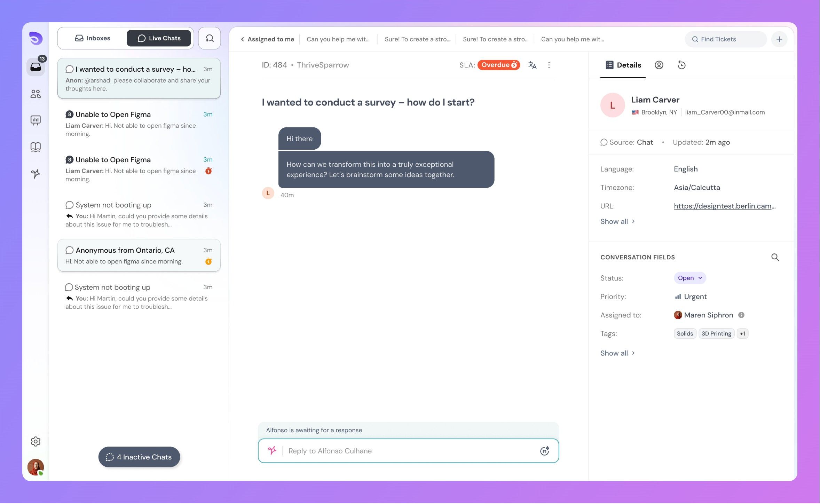The width and height of the screenshot is (820, 504).
Task: Expand Show all under URL details
Action: 617,221
